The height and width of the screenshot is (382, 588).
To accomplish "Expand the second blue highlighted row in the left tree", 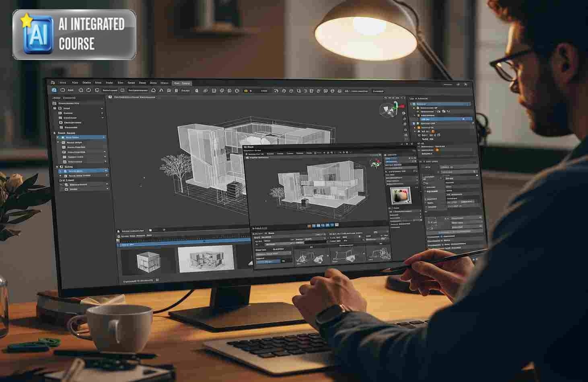I will (x=61, y=171).
